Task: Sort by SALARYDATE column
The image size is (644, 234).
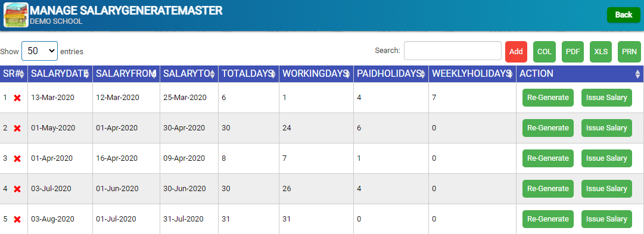Action: coord(60,74)
